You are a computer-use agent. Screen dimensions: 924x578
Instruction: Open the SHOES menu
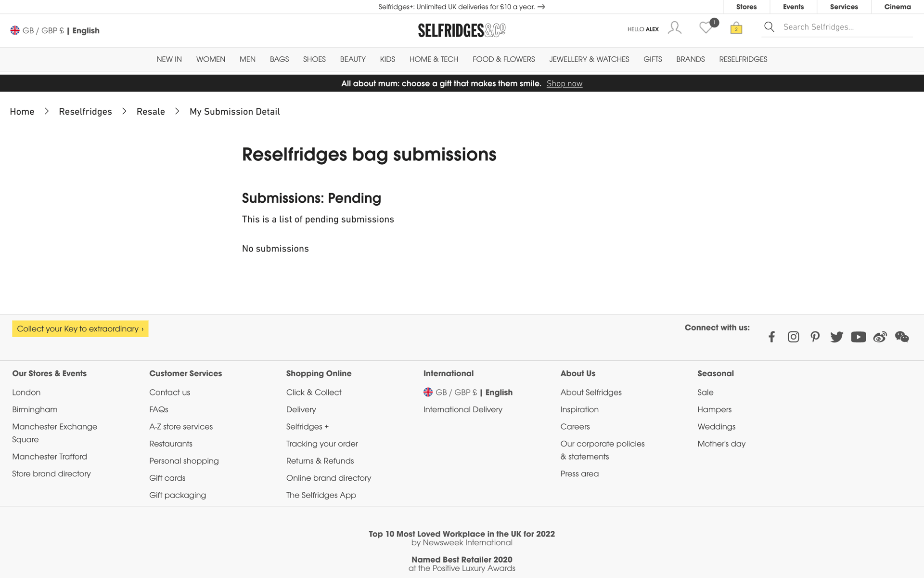click(314, 59)
